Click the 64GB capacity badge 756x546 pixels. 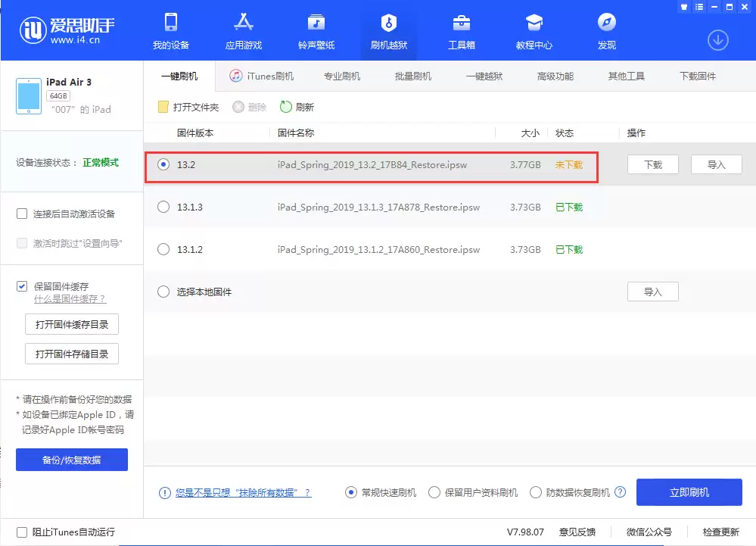[58, 96]
